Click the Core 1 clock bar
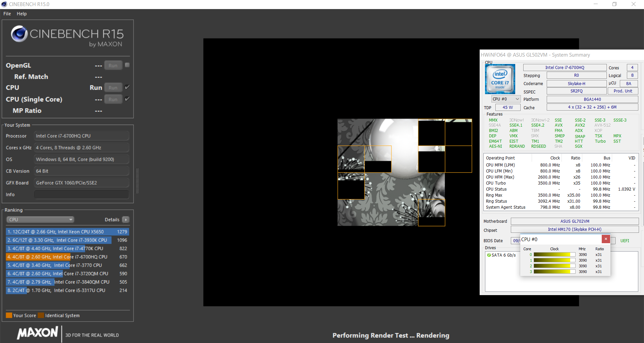Viewport: 644px width, 343px height. pyautogui.click(x=554, y=260)
